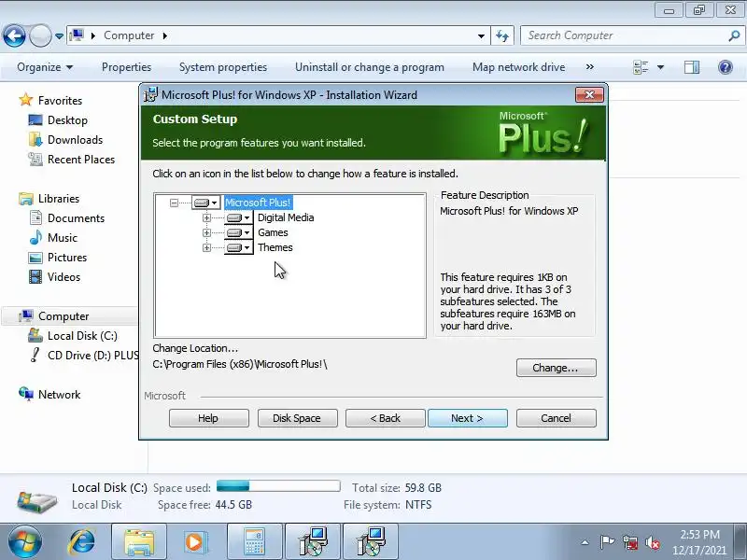Launch Internet Explorer from taskbar
The width and height of the screenshot is (747, 560).
point(82,542)
